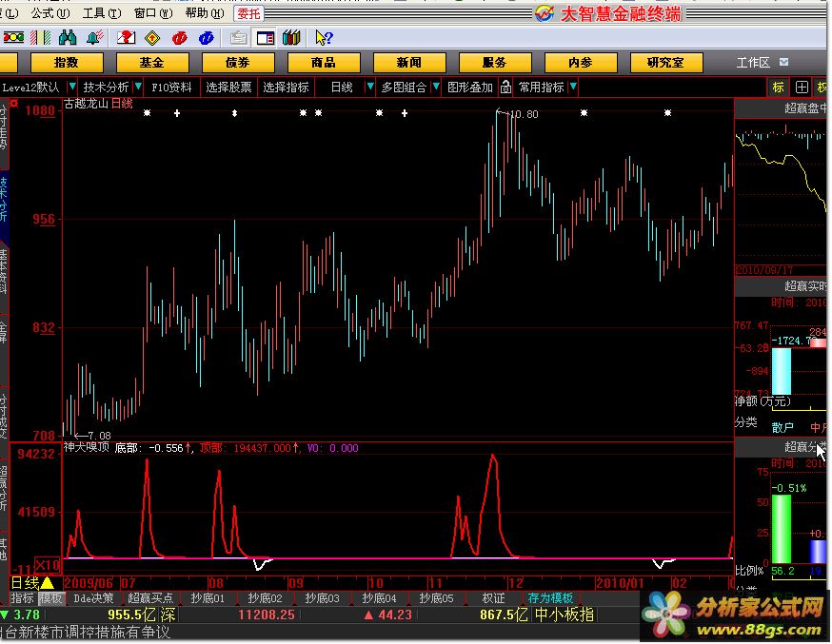Click the 大智慧金融终端 logo icon
The width and height of the screenshot is (832, 644).
click(x=545, y=13)
